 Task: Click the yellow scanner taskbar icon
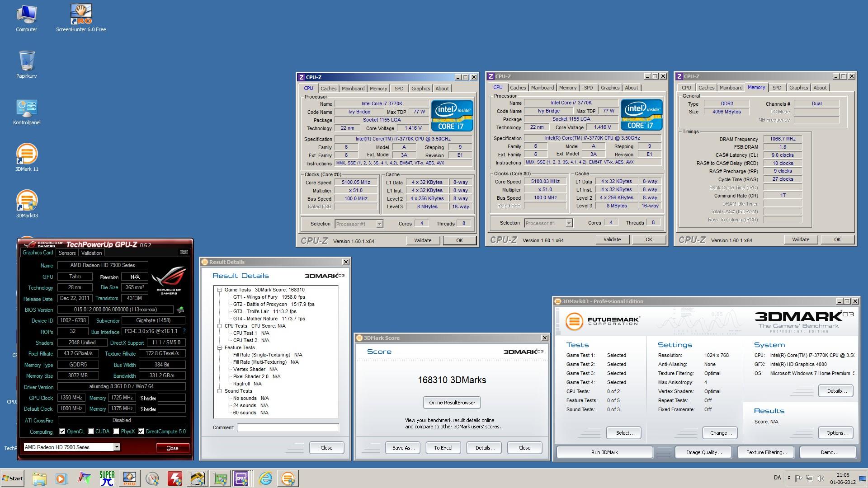pyautogui.click(x=198, y=479)
